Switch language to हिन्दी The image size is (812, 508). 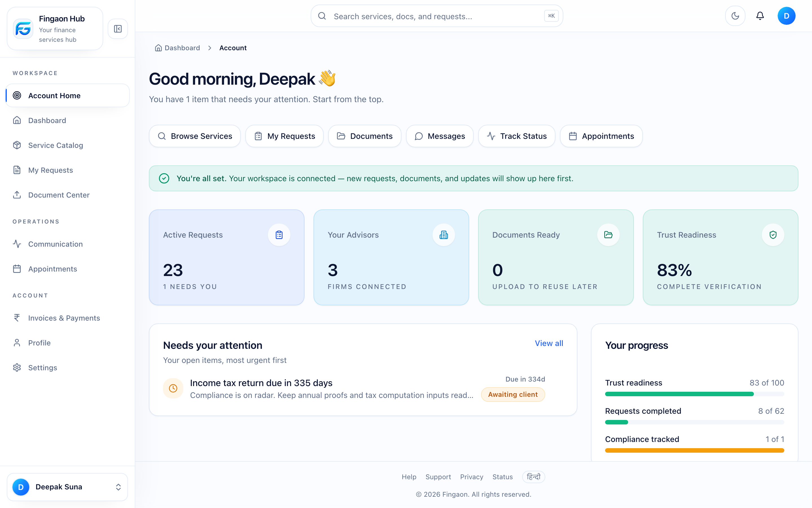pos(533,477)
